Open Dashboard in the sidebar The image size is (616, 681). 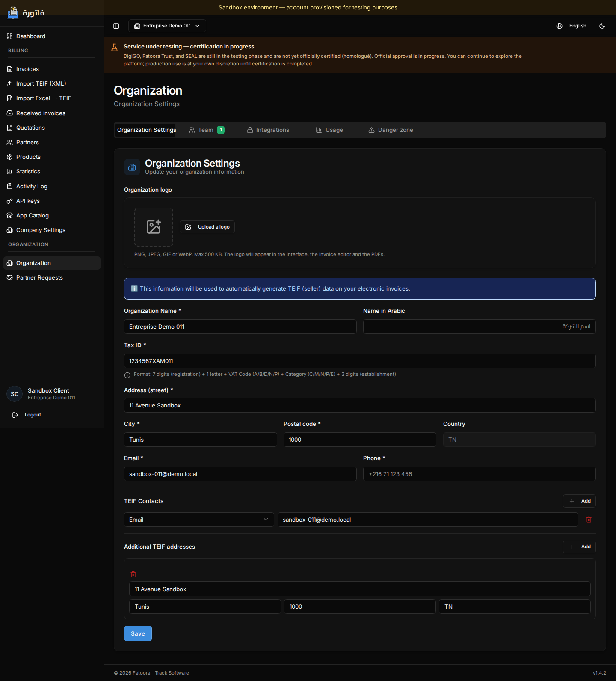coord(52,36)
